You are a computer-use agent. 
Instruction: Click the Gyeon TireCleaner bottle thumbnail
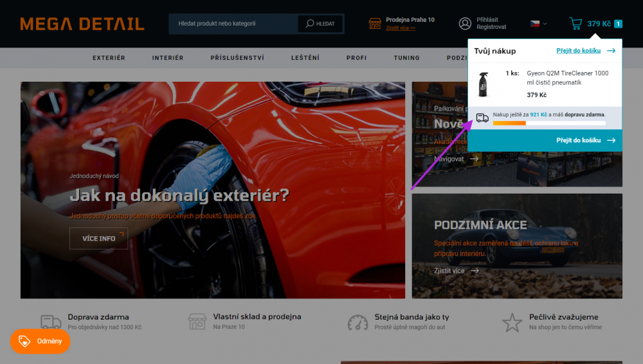tap(483, 84)
